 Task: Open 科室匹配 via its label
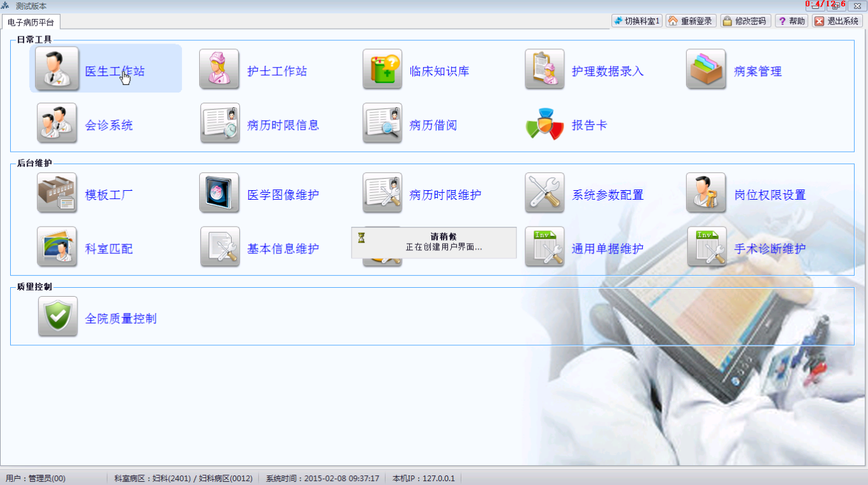pos(109,249)
